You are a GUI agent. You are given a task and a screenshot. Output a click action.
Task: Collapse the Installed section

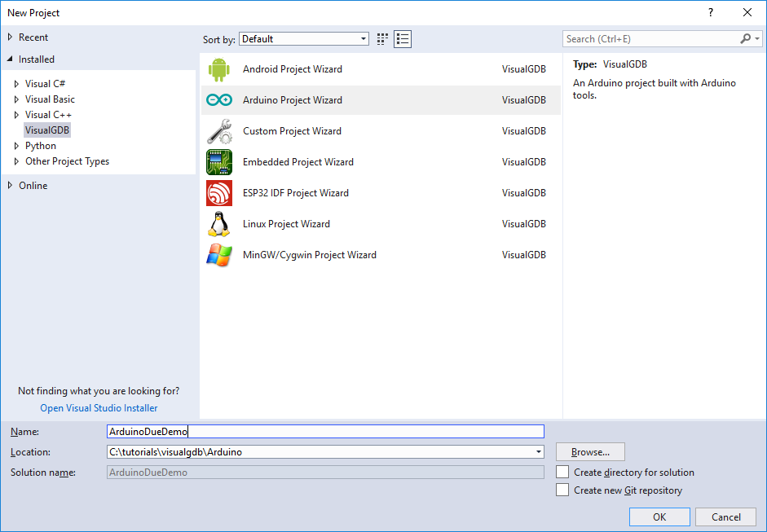10,59
